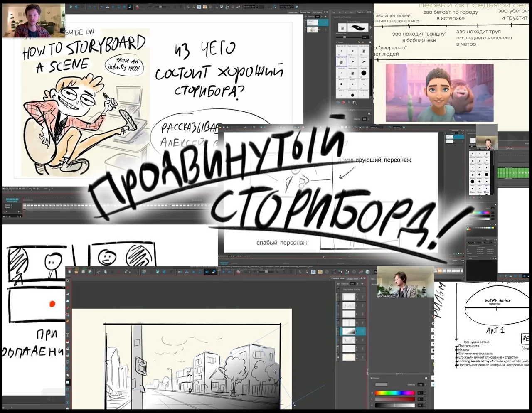
Task: Click the Rename Brush Preset icon beside it
Action: [x=363, y=42]
